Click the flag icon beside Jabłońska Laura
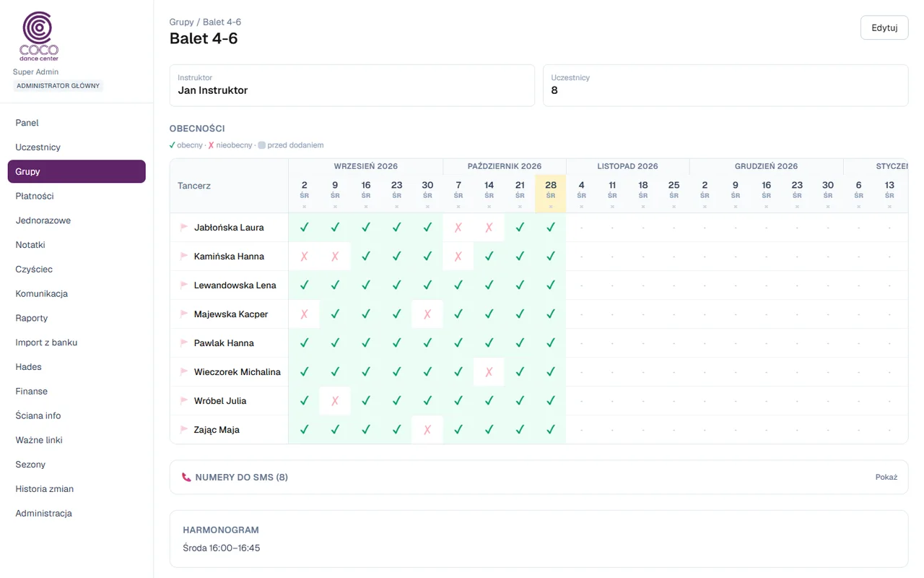924x578 pixels. click(x=184, y=228)
